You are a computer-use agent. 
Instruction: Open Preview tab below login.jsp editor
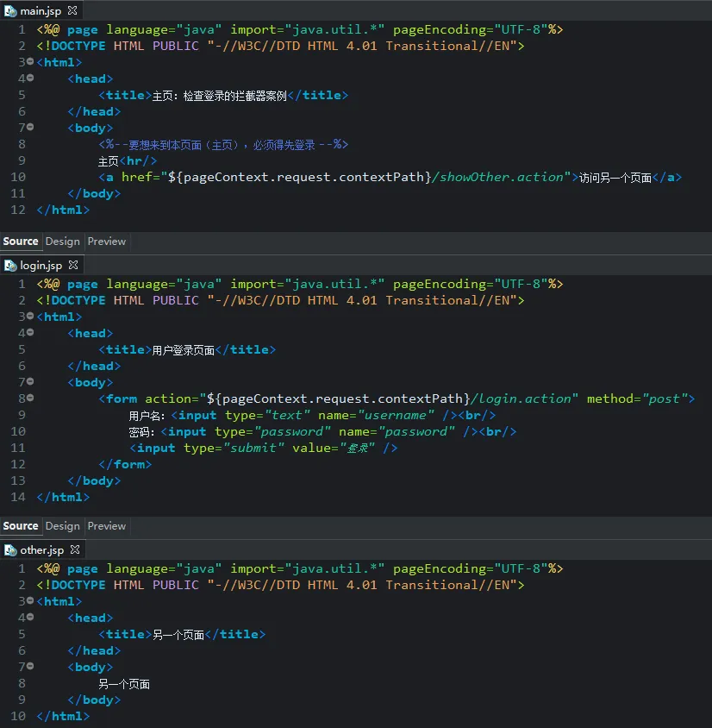click(106, 526)
